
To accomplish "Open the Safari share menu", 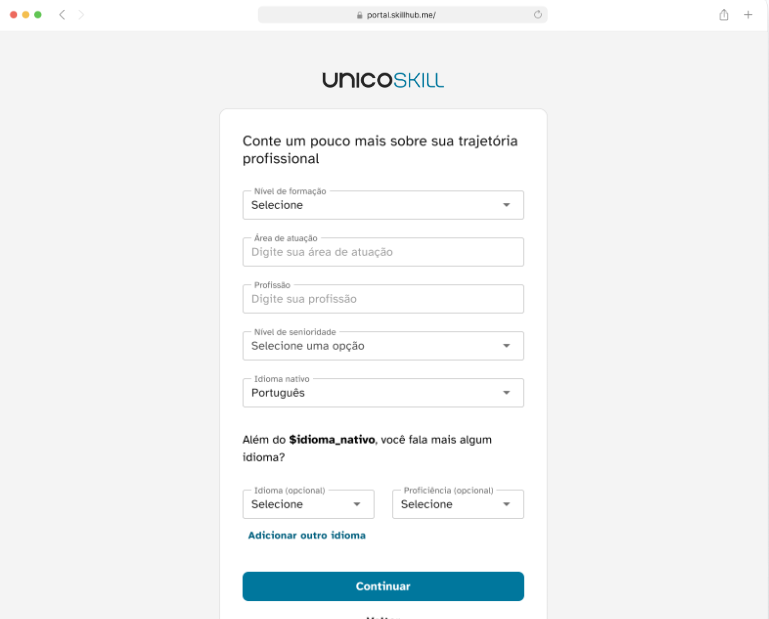I will click(724, 15).
